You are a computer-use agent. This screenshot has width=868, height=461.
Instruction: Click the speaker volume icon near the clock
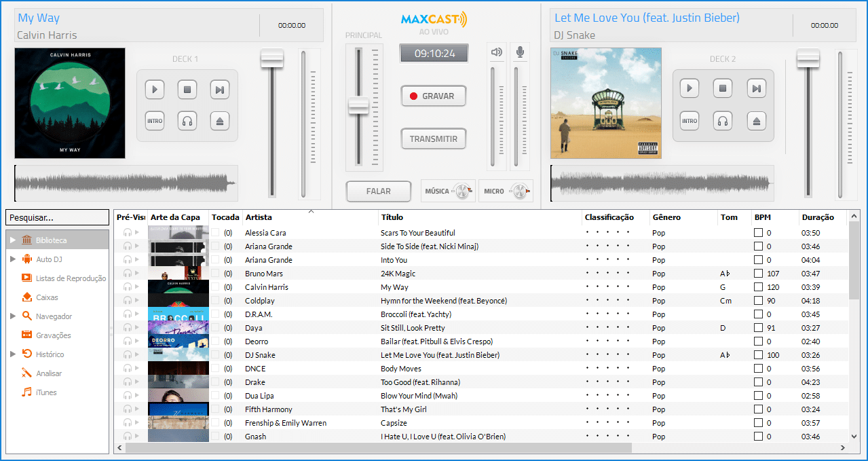click(x=496, y=52)
